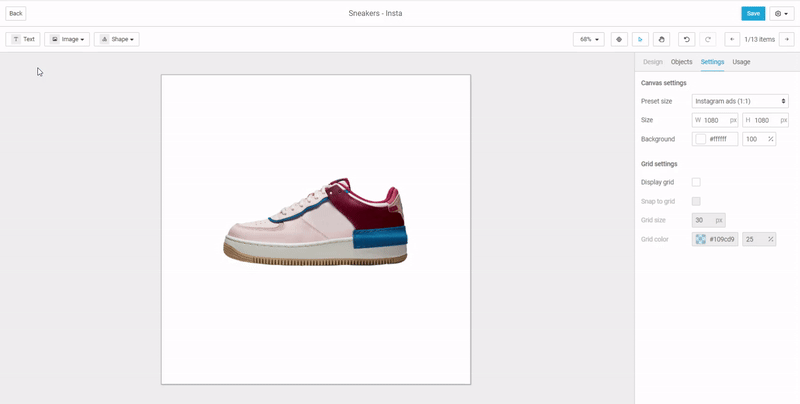Toggle the Snap to grid checkbox
The width and height of the screenshot is (800, 404).
click(696, 201)
